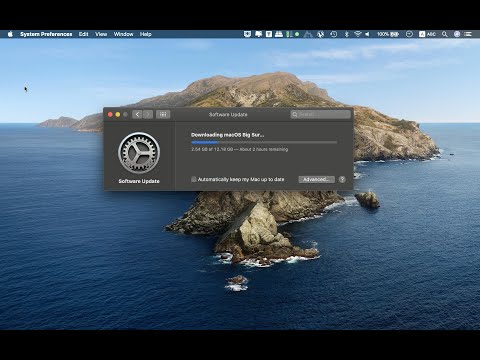Open the Wi-Fi menu bar icon

click(358, 34)
